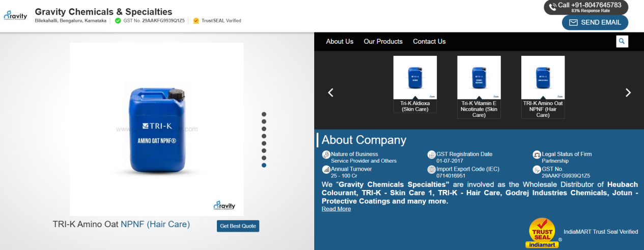Click the Get Best Quote button

pos(238,226)
